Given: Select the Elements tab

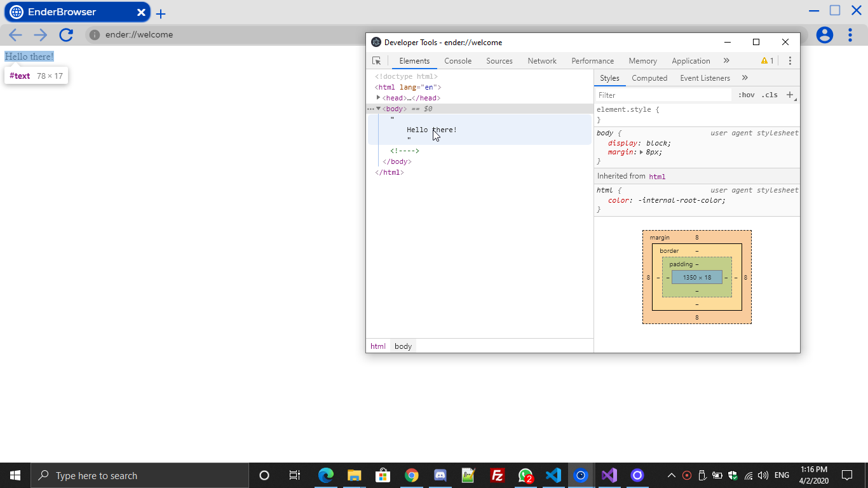Looking at the screenshot, I should click(414, 61).
